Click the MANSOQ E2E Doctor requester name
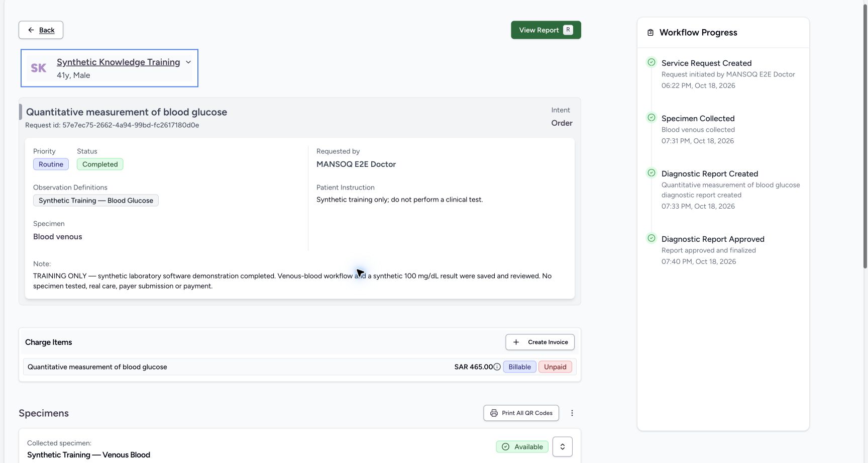868x463 pixels. (x=356, y=164)
